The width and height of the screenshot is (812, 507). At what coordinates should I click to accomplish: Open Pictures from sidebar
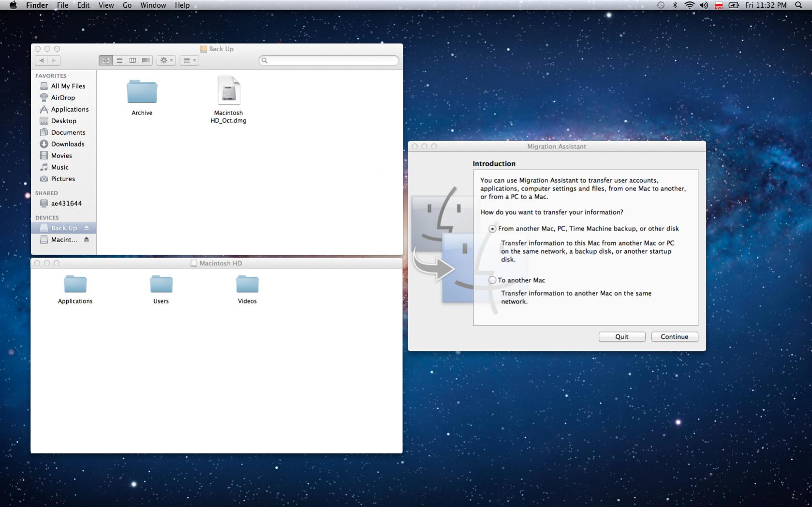63,179
